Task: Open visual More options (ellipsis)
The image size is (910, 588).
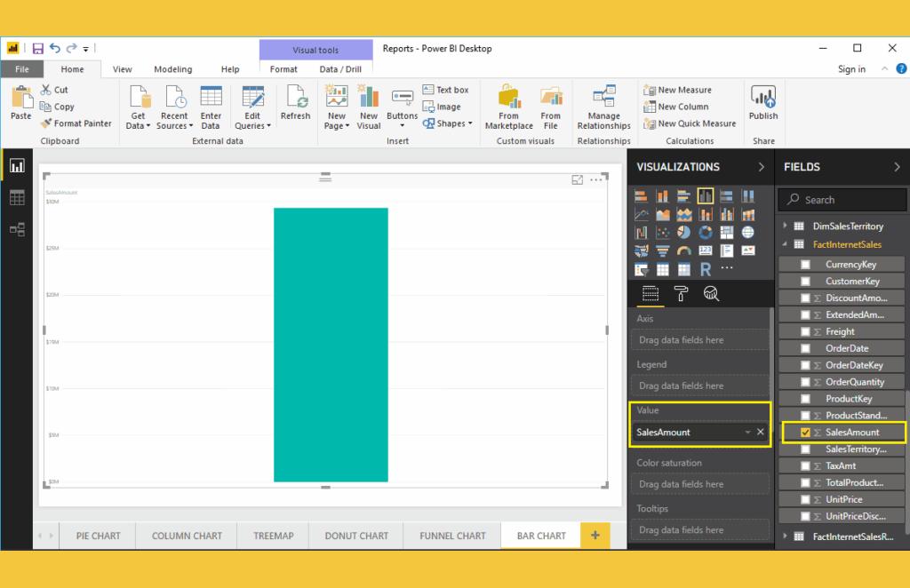Action: [596, 179]
